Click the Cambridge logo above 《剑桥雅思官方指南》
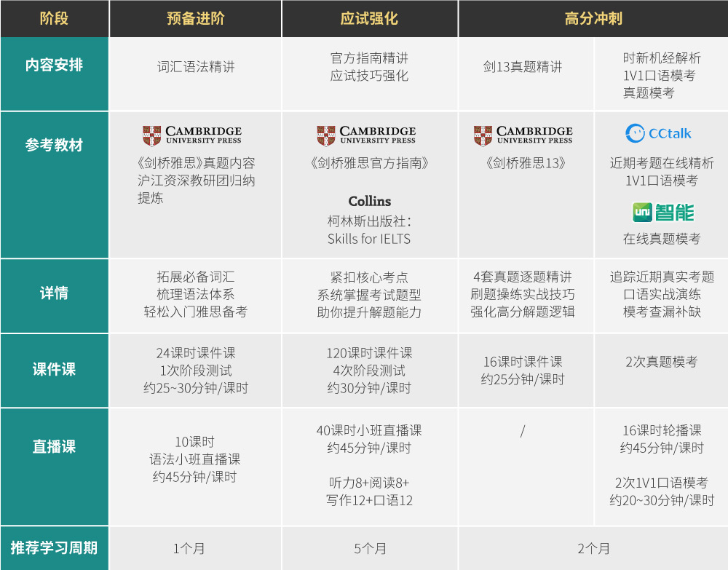 click(x=366, y=135)
